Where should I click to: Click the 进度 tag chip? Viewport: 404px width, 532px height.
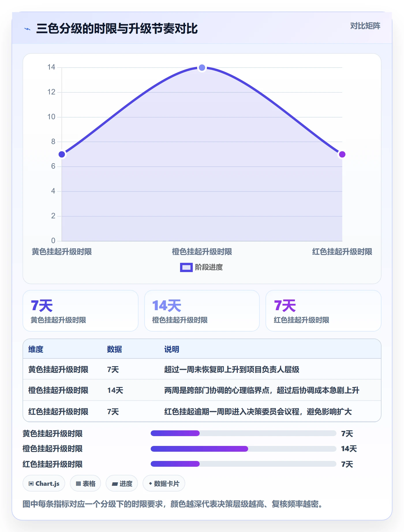[x=122, y=483]
